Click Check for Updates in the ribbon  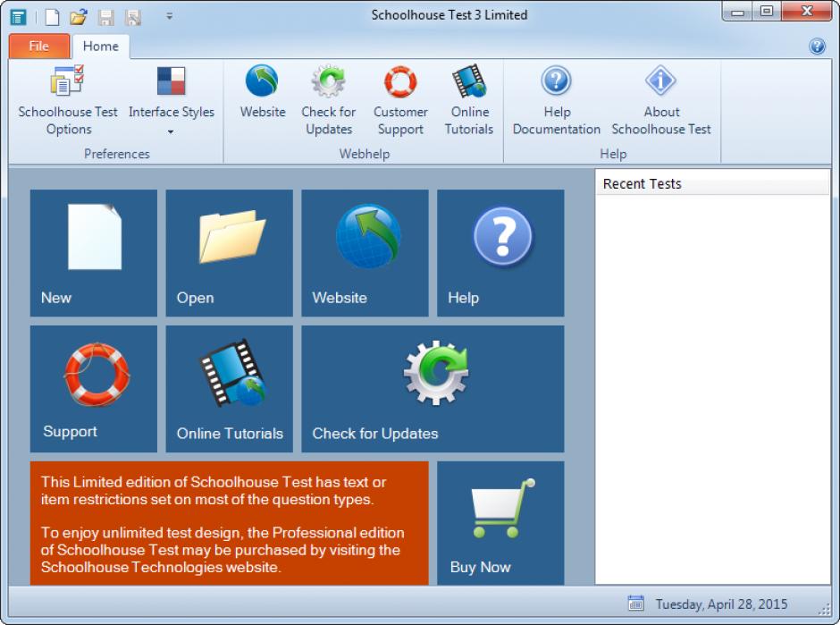[328, 101]
